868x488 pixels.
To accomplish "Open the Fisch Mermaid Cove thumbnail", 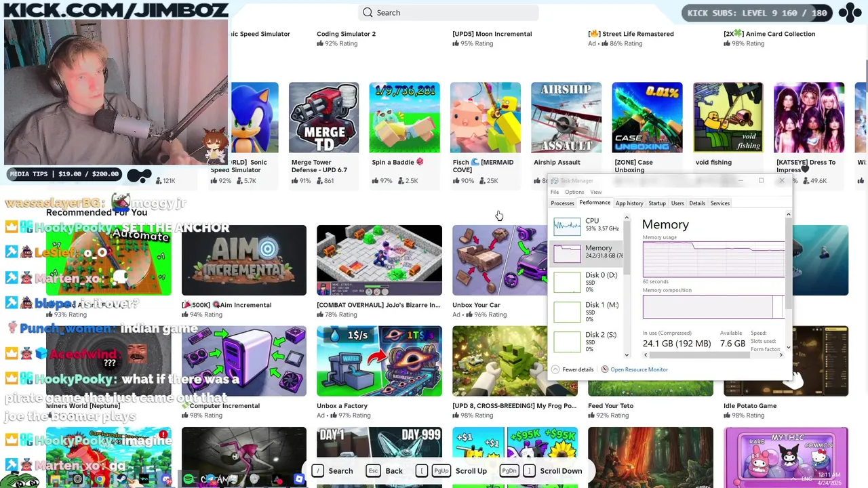I will click(486, 117).
